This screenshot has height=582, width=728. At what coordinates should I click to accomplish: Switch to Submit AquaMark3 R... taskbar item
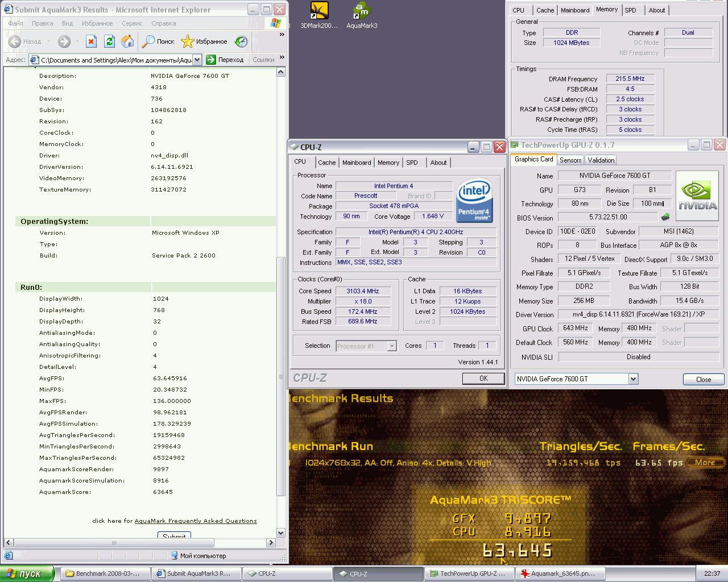[196, 573]
